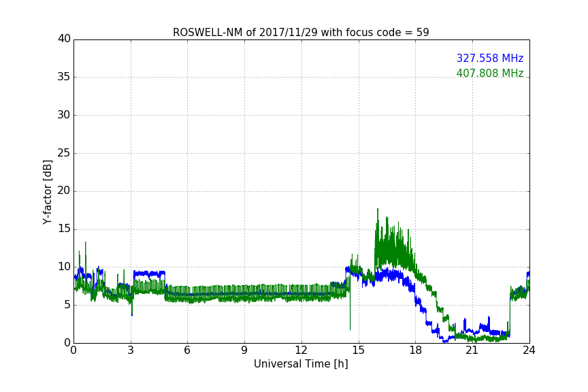Viewport: 588px width, 392px height.
Task: Select the Y-factor [dB] axis label
Action: pos(47,192)
